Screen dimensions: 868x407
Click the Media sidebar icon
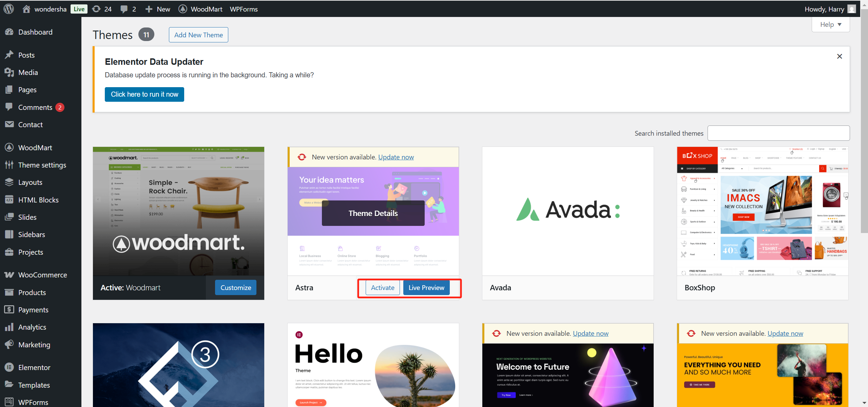tap(9, 72)
